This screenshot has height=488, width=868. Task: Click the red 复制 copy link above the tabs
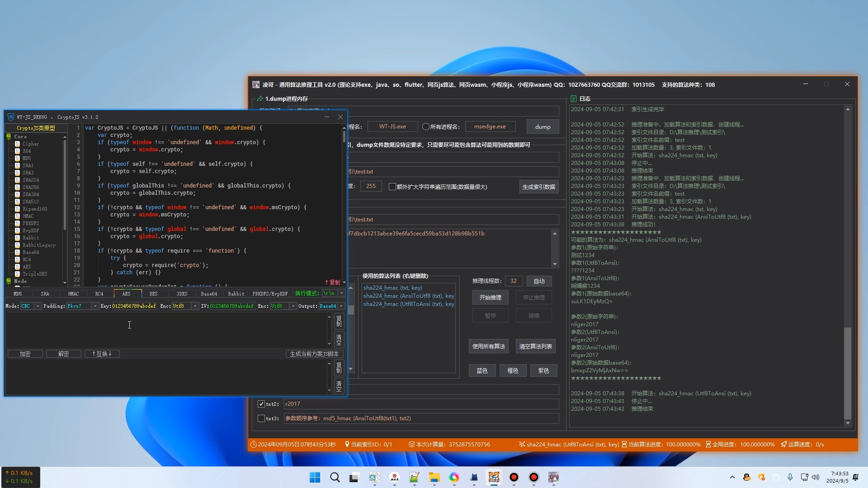(332, 282)
